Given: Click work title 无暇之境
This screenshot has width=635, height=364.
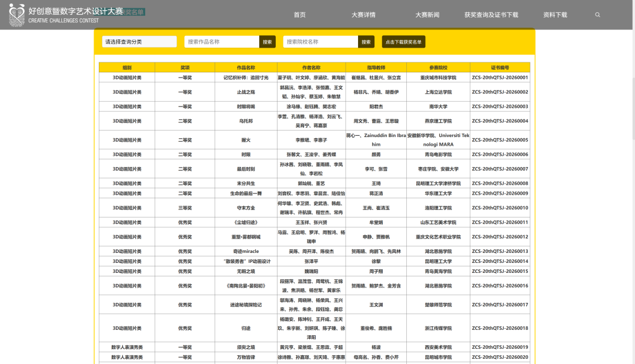Looking at the screenshot, I should [246, 271].
